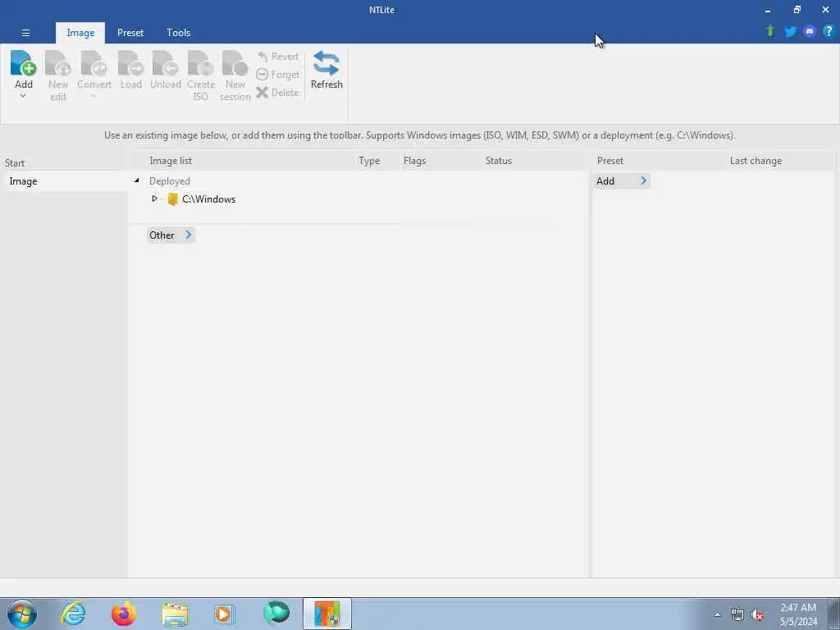Screen dimensions: 840x630
Task: Click the Preset column header
Action: (x=610, y=161)
